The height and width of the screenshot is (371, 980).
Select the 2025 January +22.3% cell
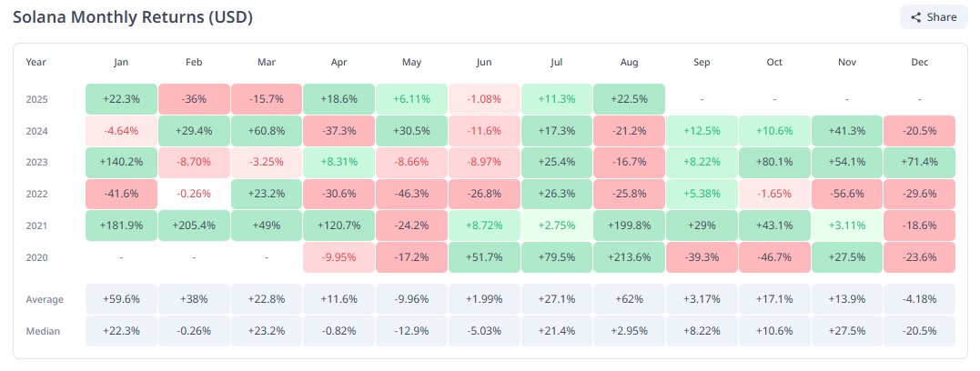[121, 99]
